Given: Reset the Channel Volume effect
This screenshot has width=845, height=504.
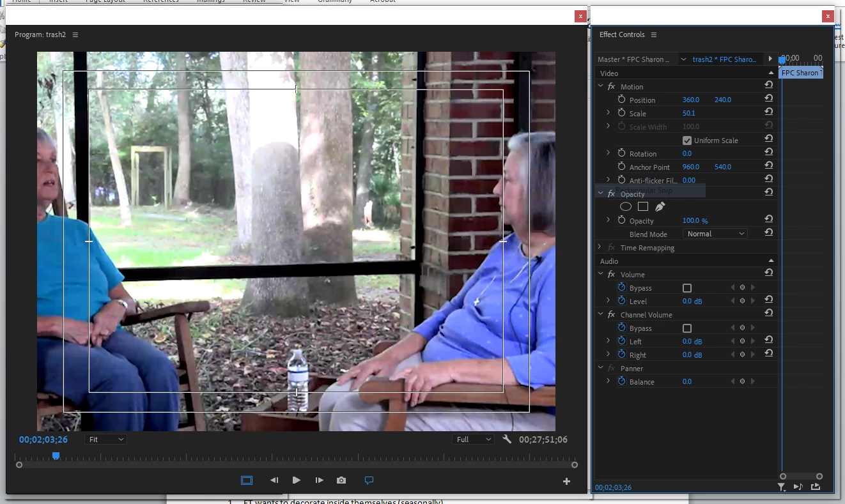Looking at the screenshot, I should [x=769, y=313].
